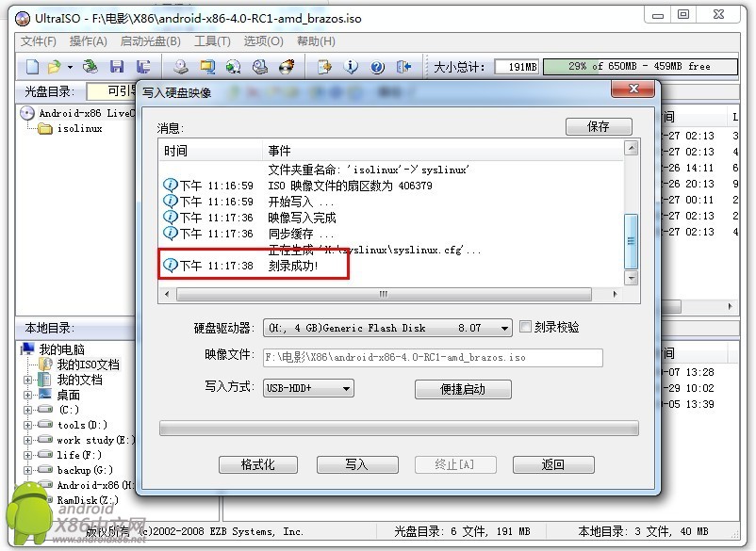The height and width of the screenshot is (551, 756).
Task: Click the 便捷启动 button
Action: [463, 389]
